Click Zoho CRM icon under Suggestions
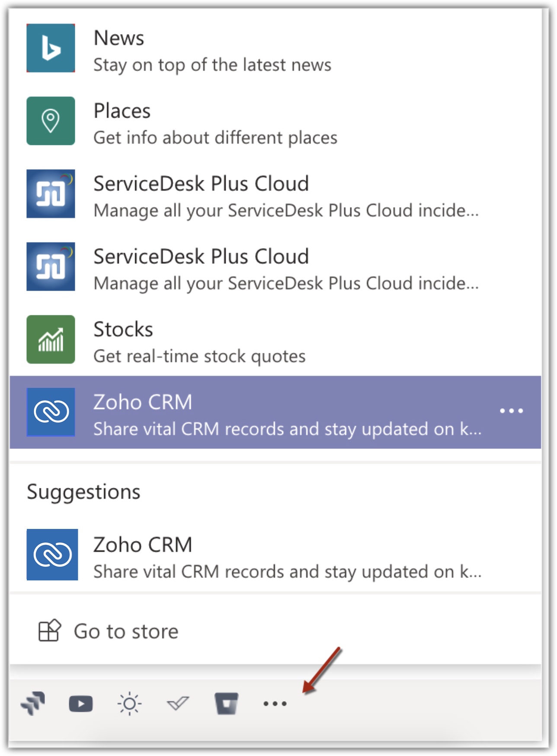 coord(52,554)
